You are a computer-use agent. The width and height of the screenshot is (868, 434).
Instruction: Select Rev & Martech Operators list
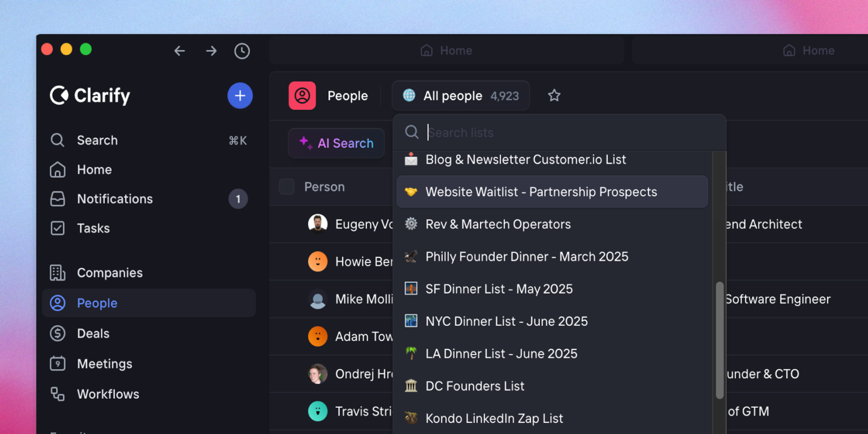point(552,224)
